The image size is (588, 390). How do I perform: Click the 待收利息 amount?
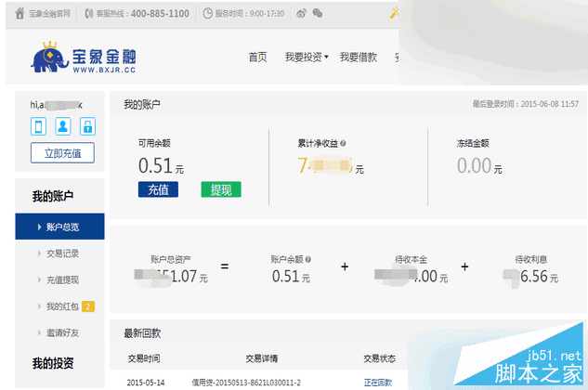pyautogui.click(x=530, y=277)
